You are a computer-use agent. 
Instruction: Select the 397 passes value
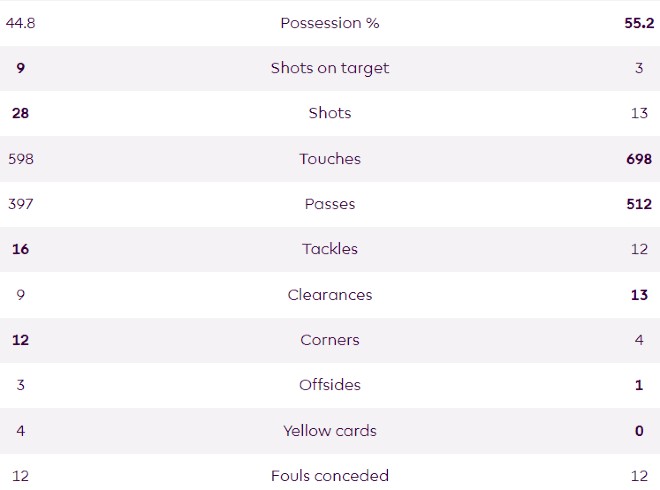coord(21,204)
